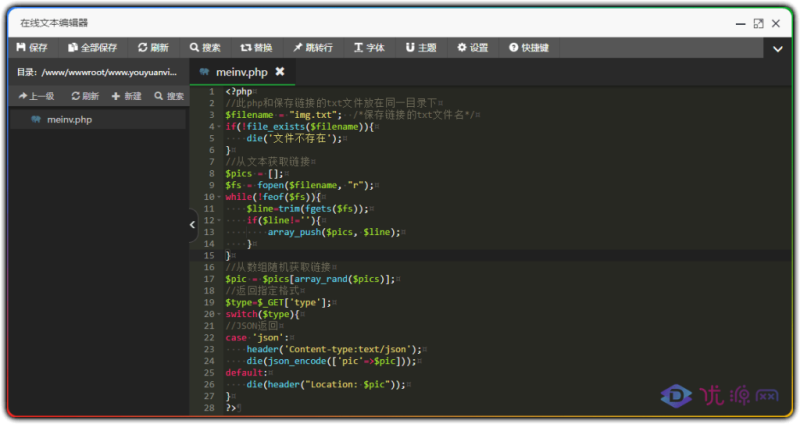Open the Replace (替换) tool

(x=256, y=47)
